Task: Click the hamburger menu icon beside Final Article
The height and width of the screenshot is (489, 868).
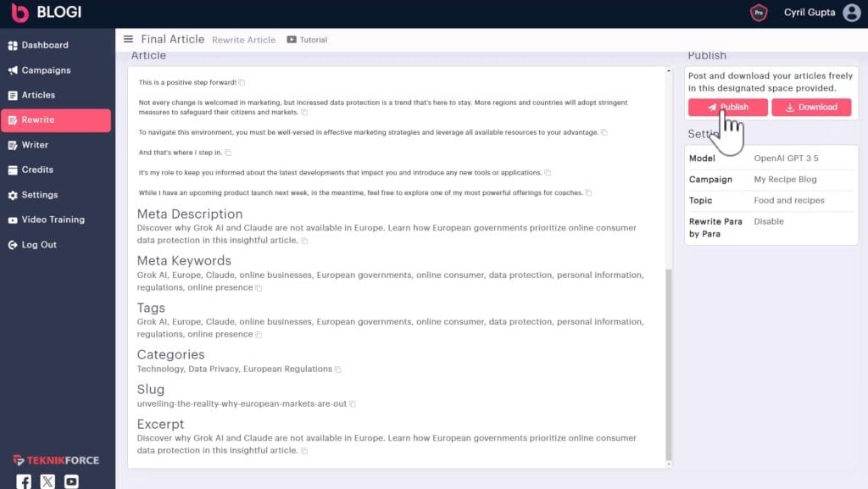Action: coord(128,39)
